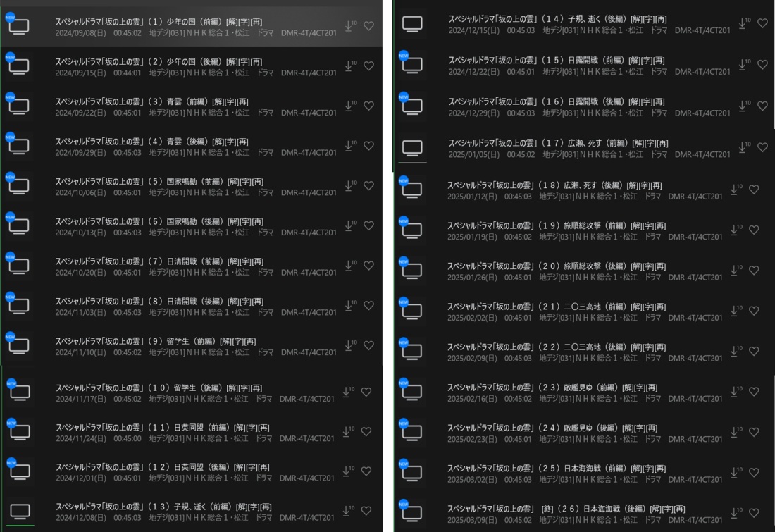
Task: Toggle the favorite heart for episode (14) 子規、逝く（後編）
Action: pos(762,23)
